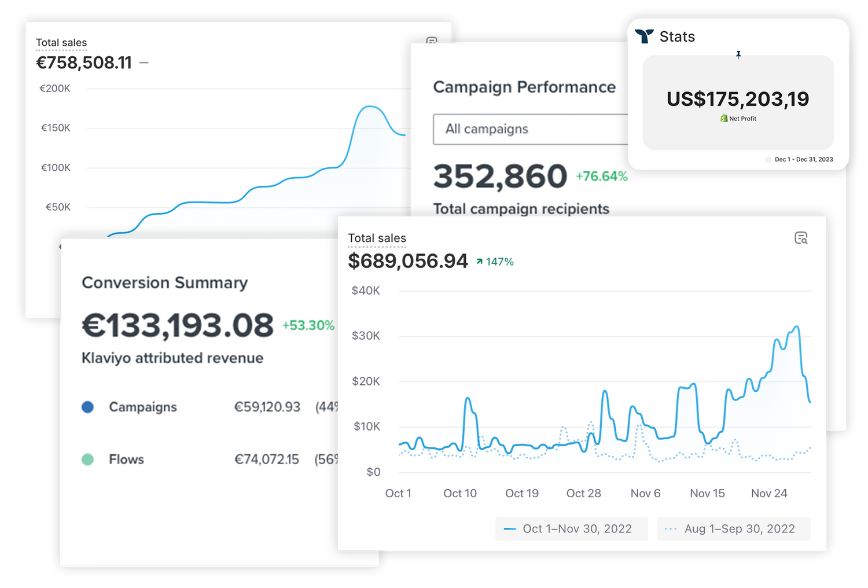Click the Total sales label above €758,508.11

pos(61,43)
